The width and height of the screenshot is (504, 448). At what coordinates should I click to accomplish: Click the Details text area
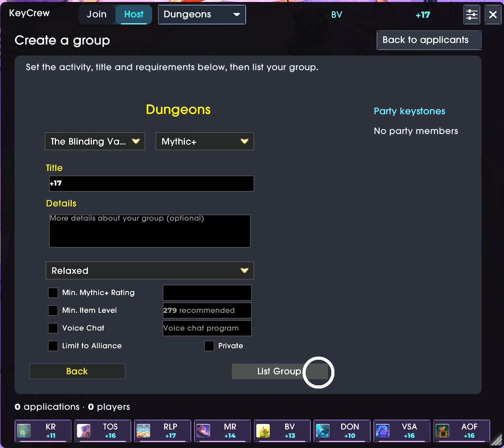pos(150,231)
